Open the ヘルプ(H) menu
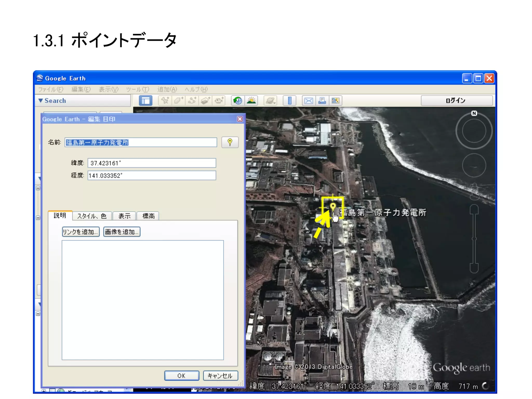Image resolution: width=532 pixels, height=399 pixels. pos(196,89)
